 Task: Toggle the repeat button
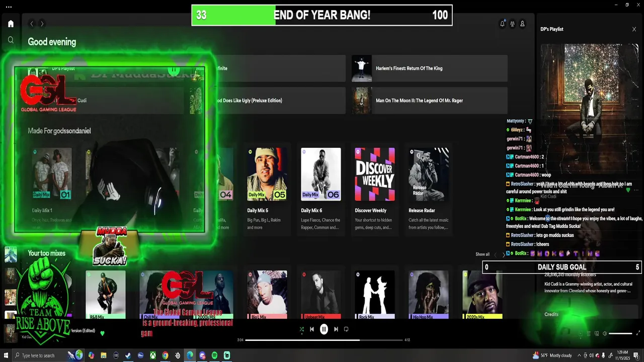(x=346, y=329)
